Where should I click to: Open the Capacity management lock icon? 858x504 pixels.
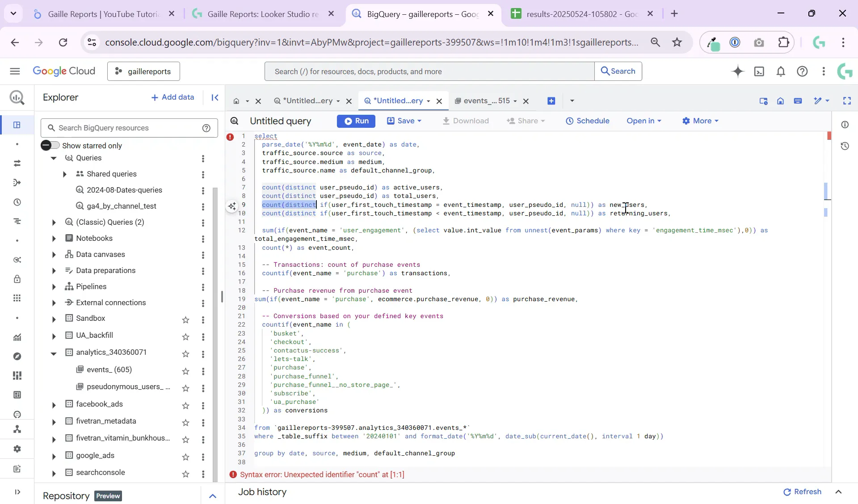[17, 279]
